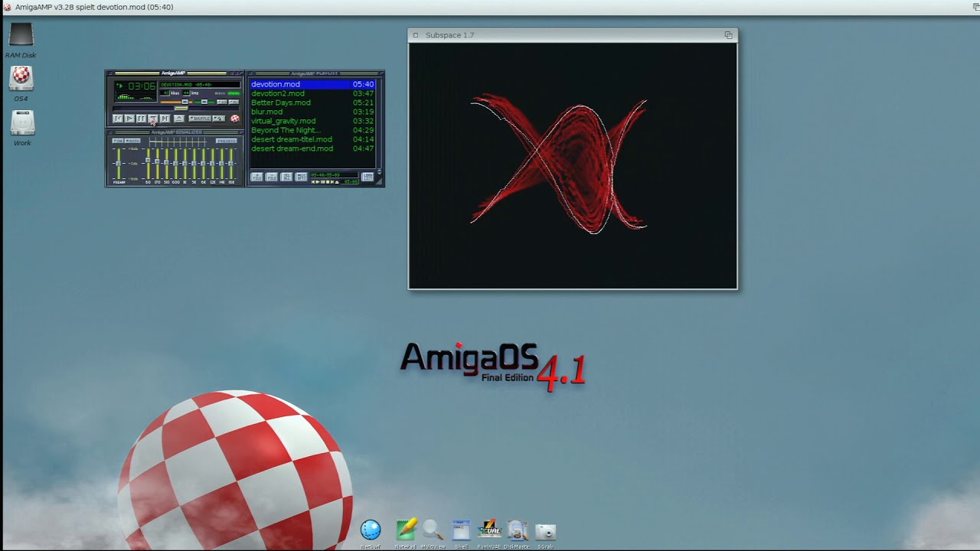Click the mono indicator in AmigaAMP
The image size is (980, 551).
[x=220, y=93]
